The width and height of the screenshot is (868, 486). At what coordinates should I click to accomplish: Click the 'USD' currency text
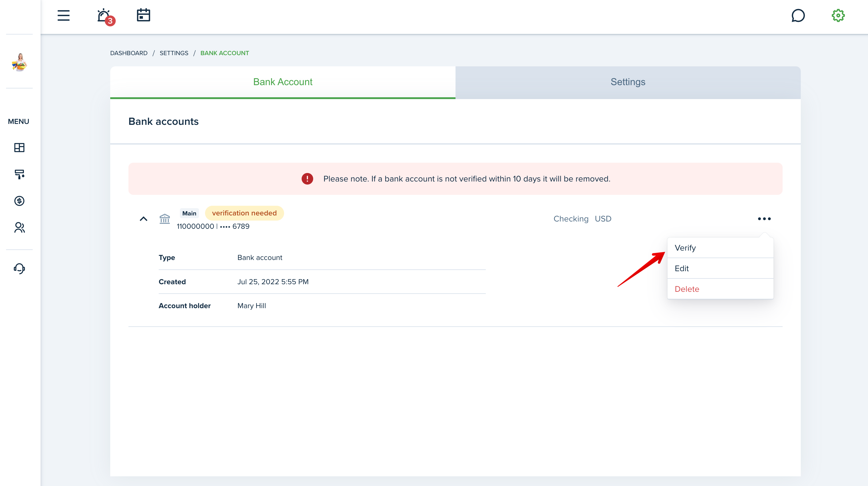(603, 219)
